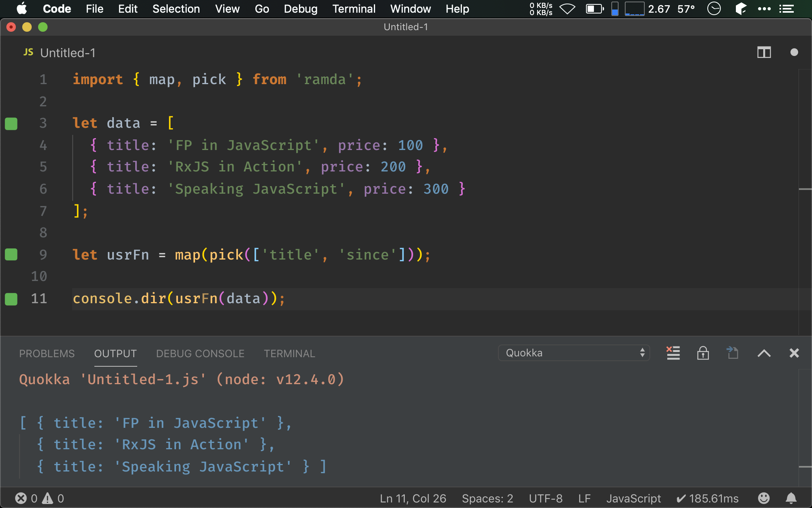Open the Edit menu
The height and width of the screenshot is (508, 812).
pos(128,9)
